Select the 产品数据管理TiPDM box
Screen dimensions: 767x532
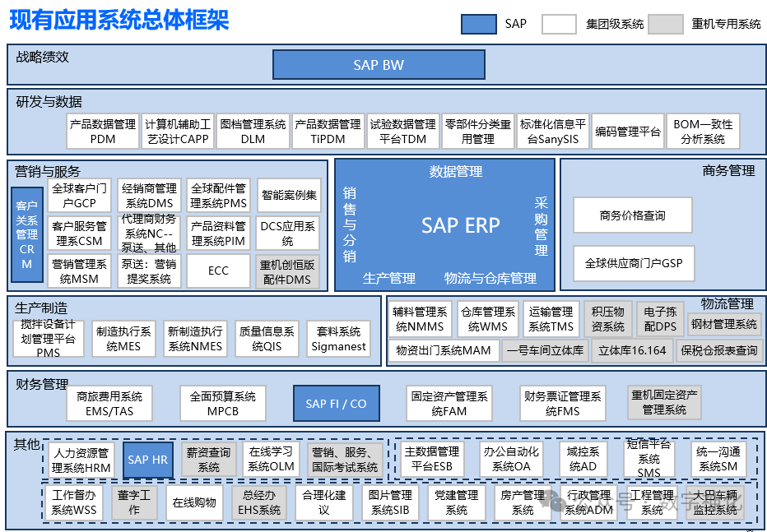click(x=328, y=132)
